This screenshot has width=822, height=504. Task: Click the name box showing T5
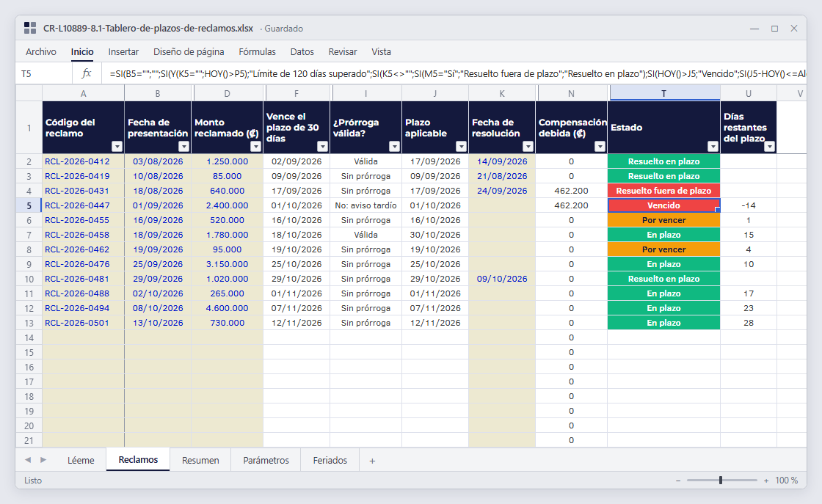click(x=44, y=74)
